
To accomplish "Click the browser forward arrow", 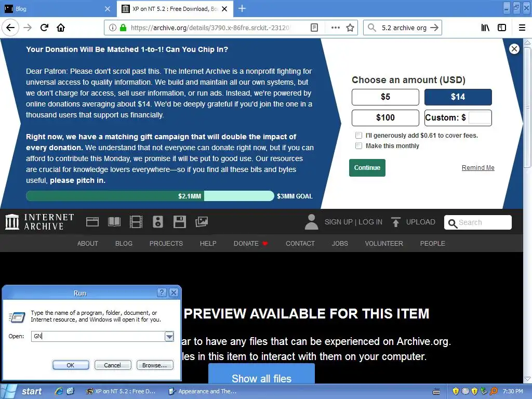I will pos(28,28).
